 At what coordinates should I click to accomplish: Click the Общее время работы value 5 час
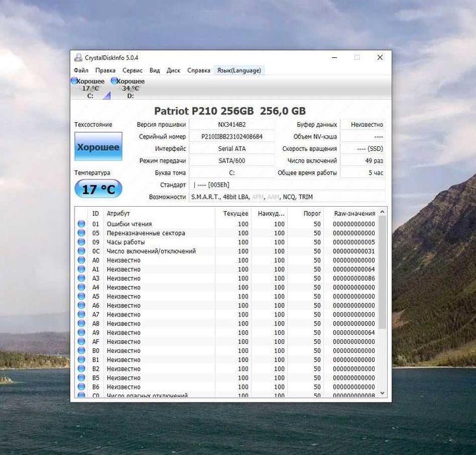(363, 173)
